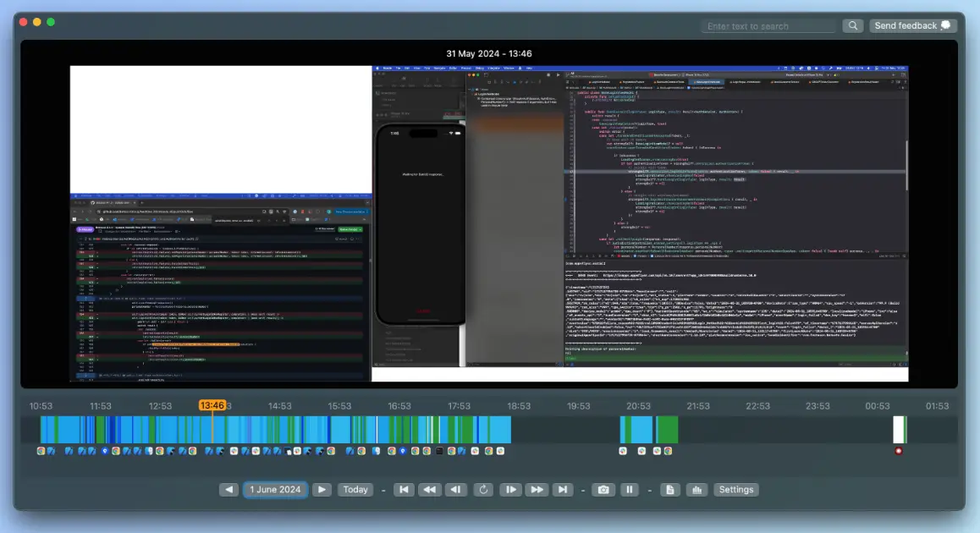The height and width of the screenshot is (533, 980).
Task: Fast forward the playback
Action: coord(536,489)
